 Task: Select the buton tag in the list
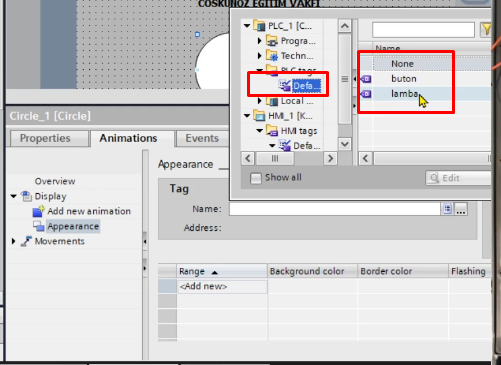coord(404,79)
